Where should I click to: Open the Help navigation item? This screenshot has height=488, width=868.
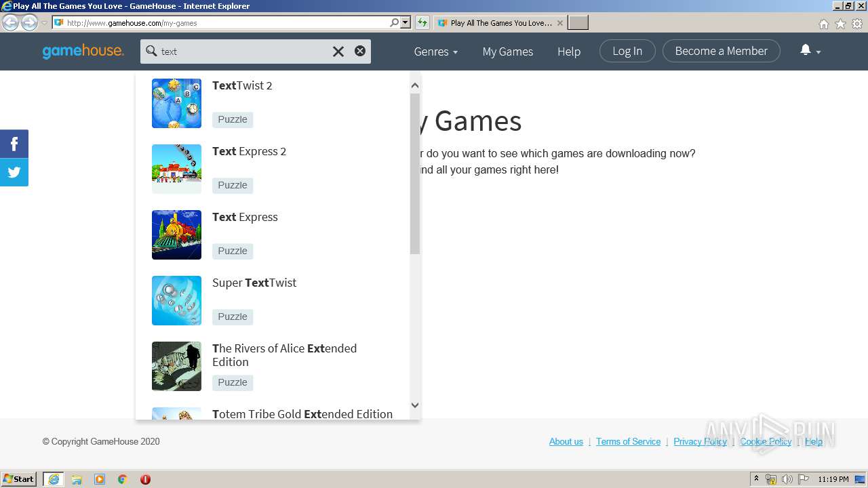569,52
